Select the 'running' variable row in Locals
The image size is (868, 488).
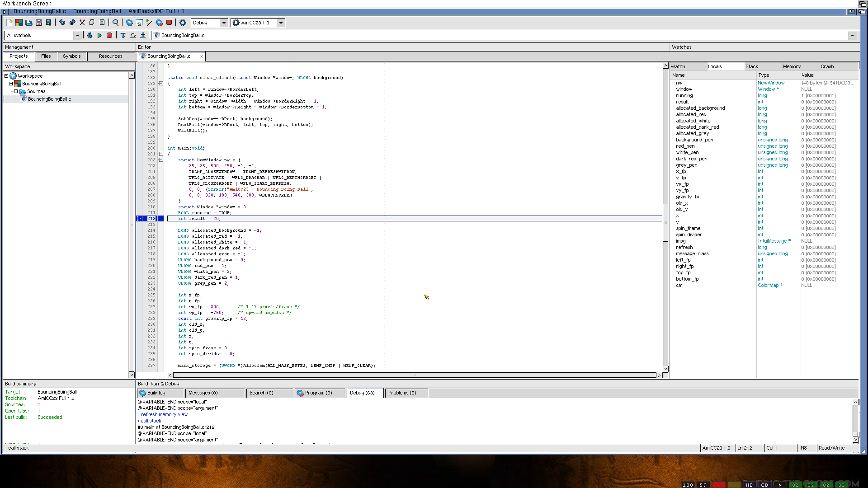point(764,96)
